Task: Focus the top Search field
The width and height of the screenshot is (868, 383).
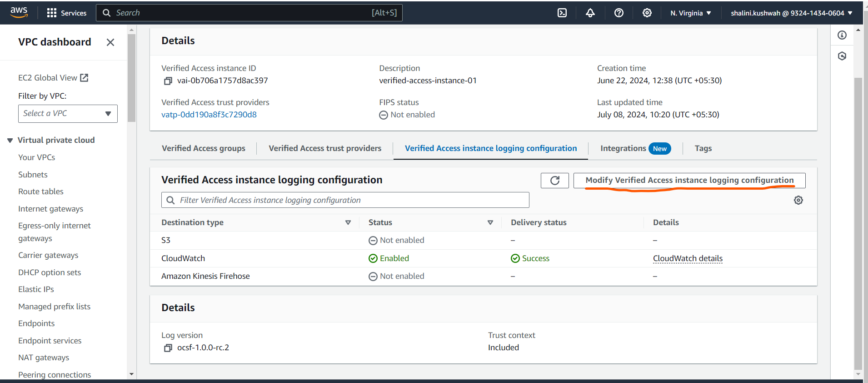Action: (249, 13)
